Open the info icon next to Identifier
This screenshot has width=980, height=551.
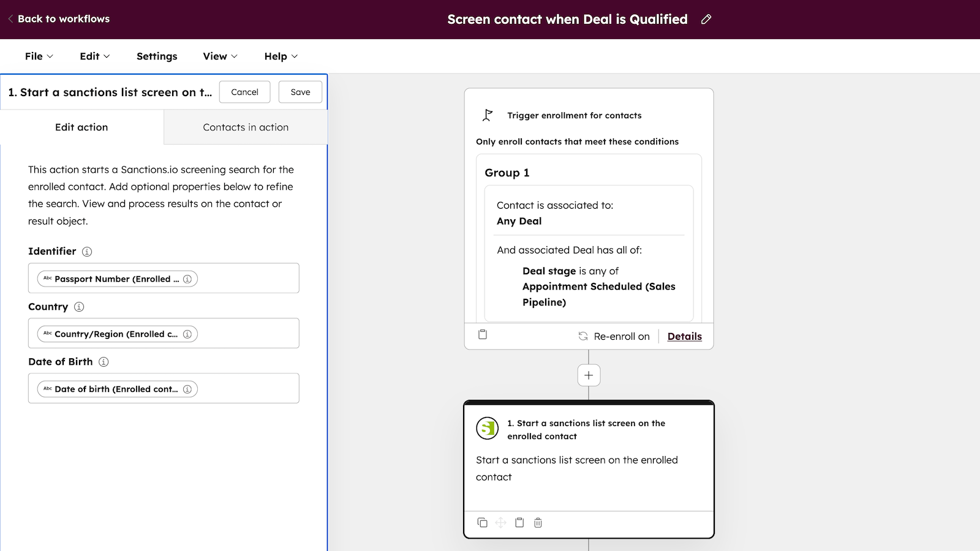click(87, 251)
